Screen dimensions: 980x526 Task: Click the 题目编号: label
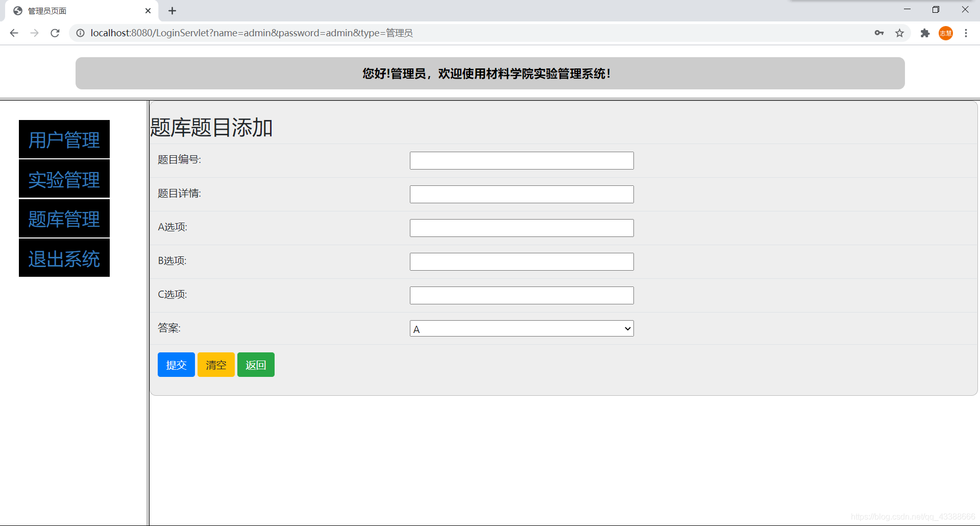(x=179, y=160)
